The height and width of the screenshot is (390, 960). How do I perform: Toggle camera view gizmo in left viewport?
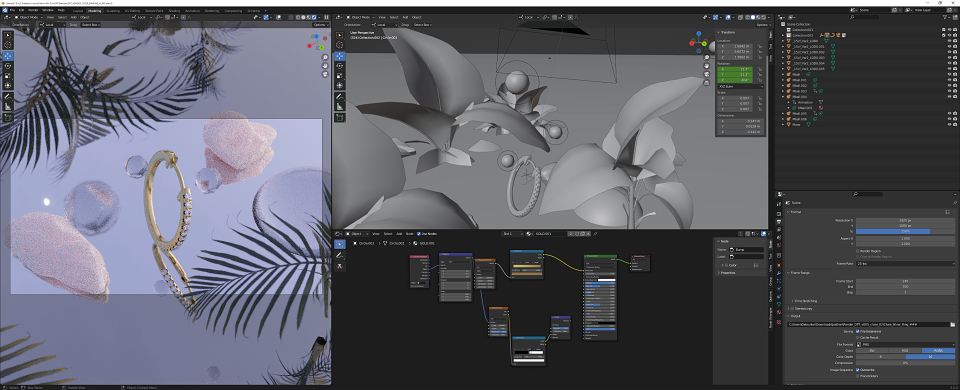point(325,74)
